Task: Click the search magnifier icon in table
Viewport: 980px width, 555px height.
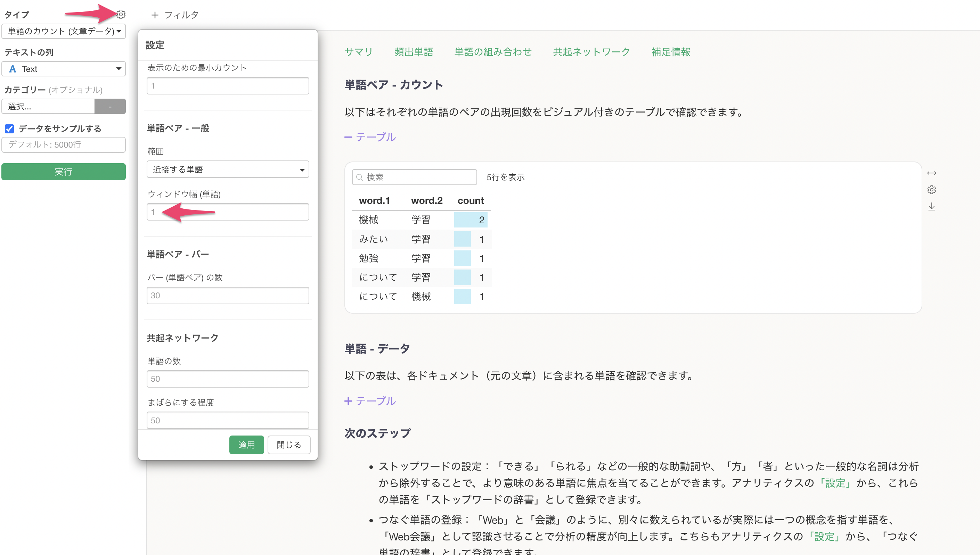Action: [x=359, y=177]
